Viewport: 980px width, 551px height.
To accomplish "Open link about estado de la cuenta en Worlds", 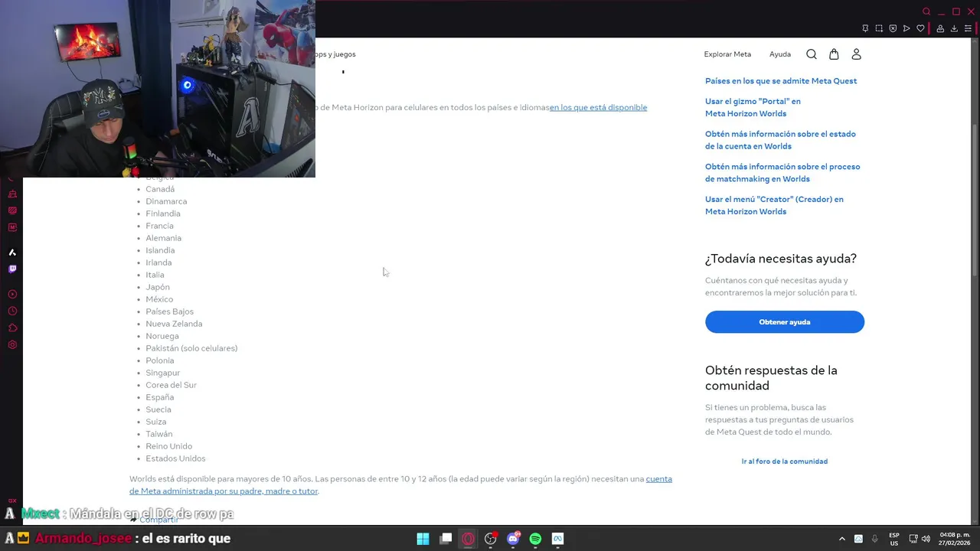I will click(780, 140).
